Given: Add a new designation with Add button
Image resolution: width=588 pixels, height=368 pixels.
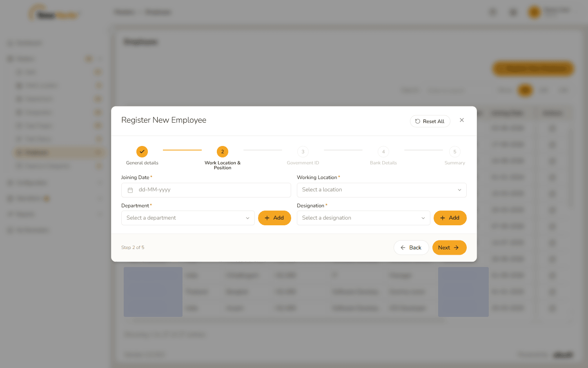Looking at the screenshot, I should coord(450,218).
